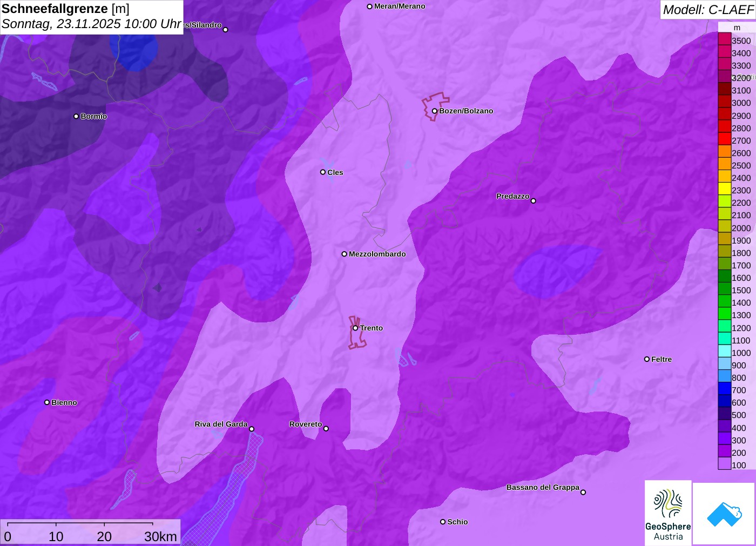Click the Trento label text
The height and width of the screenshot is (546, 756).
pos(372,328)
